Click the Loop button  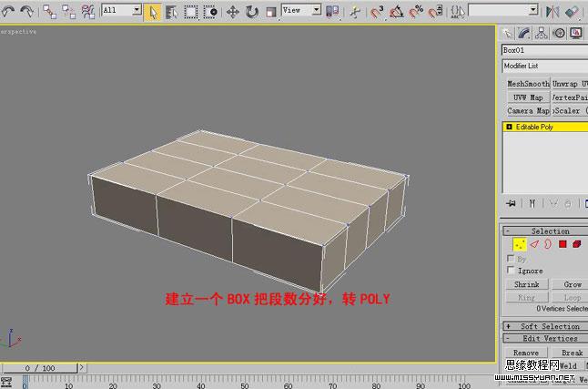pos(570,297)
